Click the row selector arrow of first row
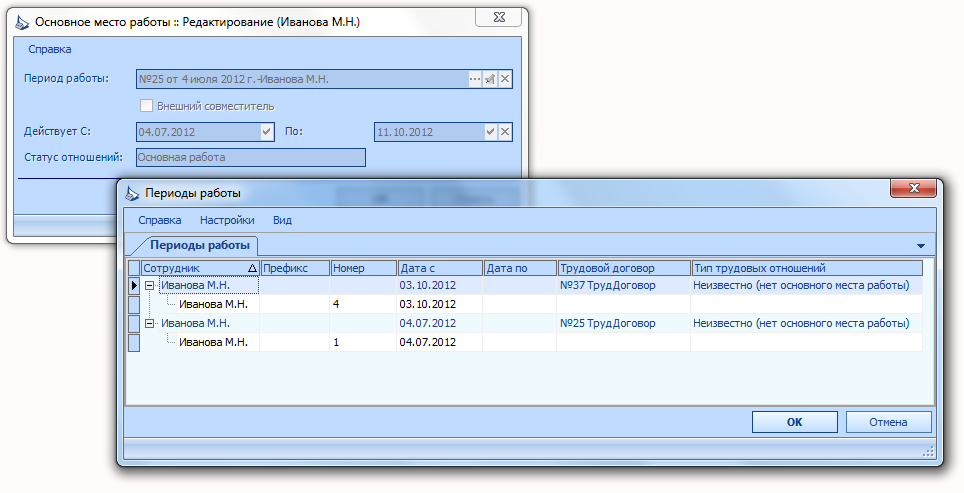The height and width of the screenshot is (493, 964). pyautogui.click(x=134, y=285)
